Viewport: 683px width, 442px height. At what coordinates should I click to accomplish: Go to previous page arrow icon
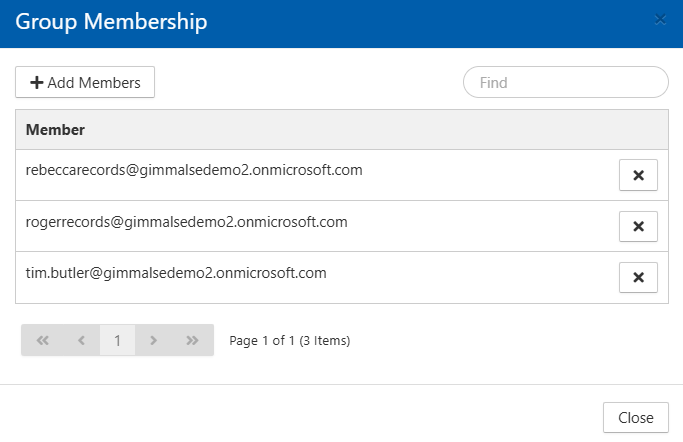[x=81, y=340]
